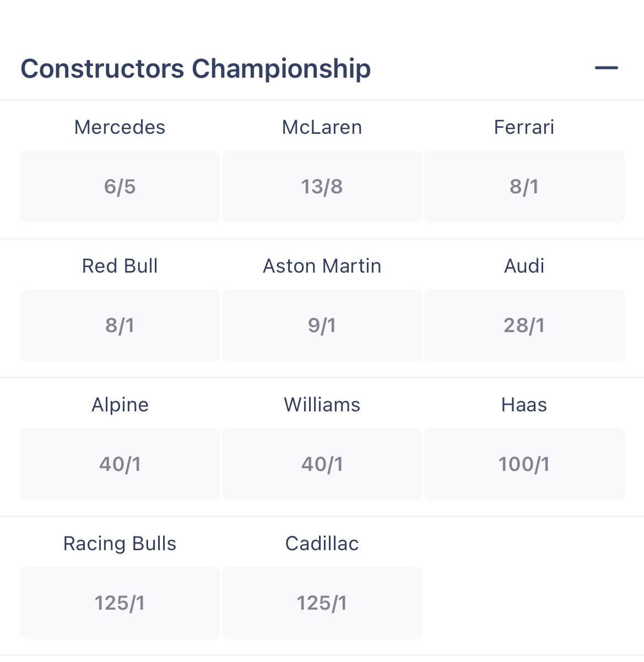The height and width of the screenshot is (662, 644).
Task: Click the Williams team name
Action: pos(322,405)
